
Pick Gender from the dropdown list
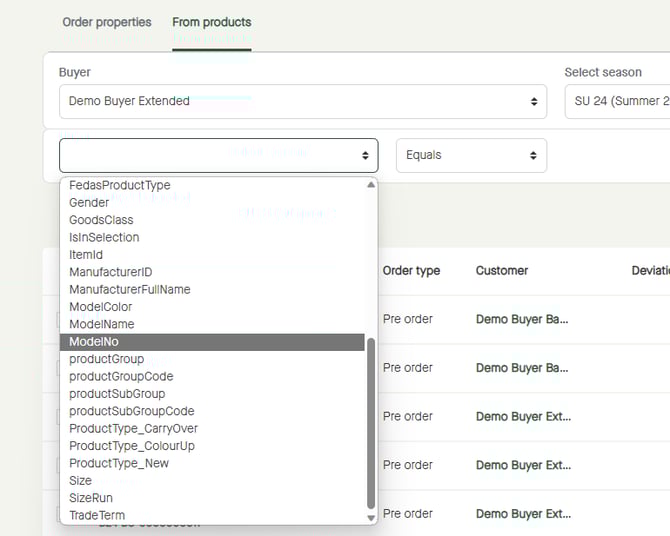(x=89, y=203)
